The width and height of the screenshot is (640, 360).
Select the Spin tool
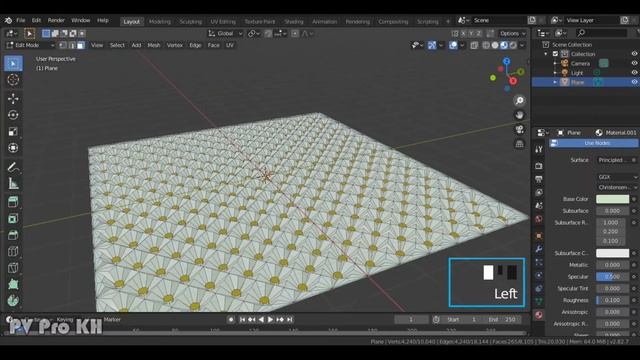tap(13, 300)
